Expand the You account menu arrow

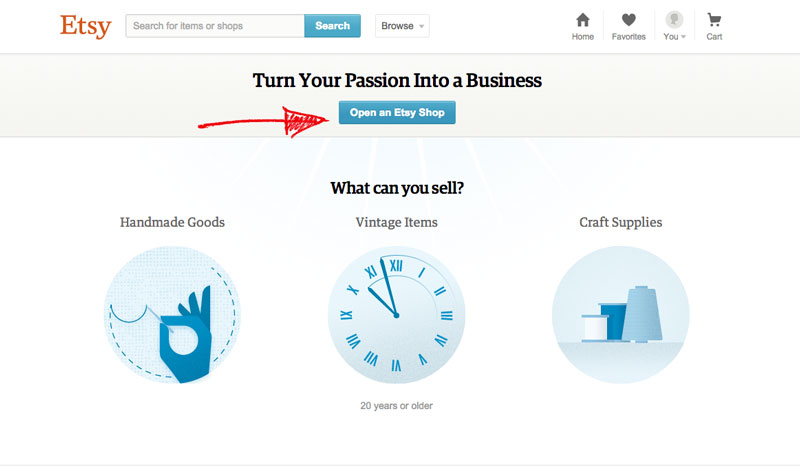click(683, 37)
